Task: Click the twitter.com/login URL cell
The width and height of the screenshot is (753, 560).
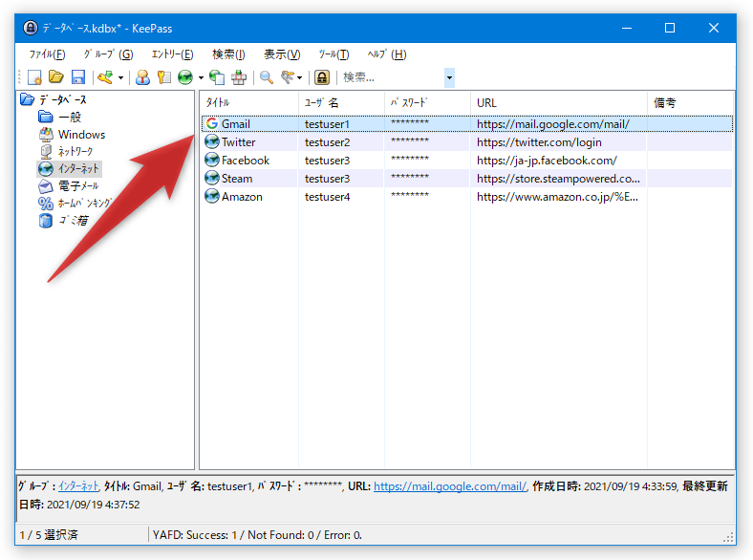Action: [x=539, y=142]
